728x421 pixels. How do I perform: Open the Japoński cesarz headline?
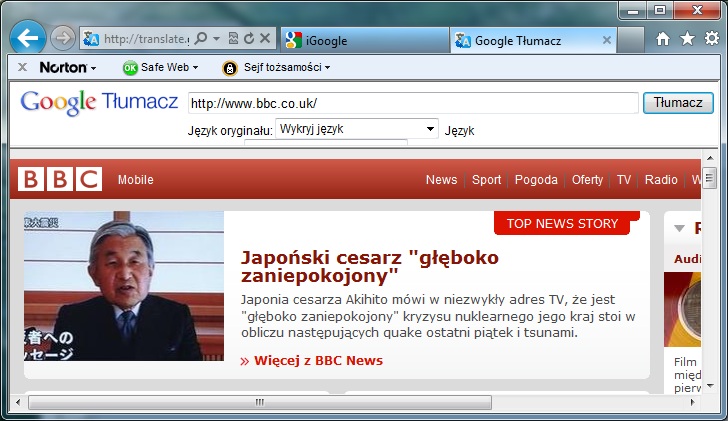(x=370, y=266)
